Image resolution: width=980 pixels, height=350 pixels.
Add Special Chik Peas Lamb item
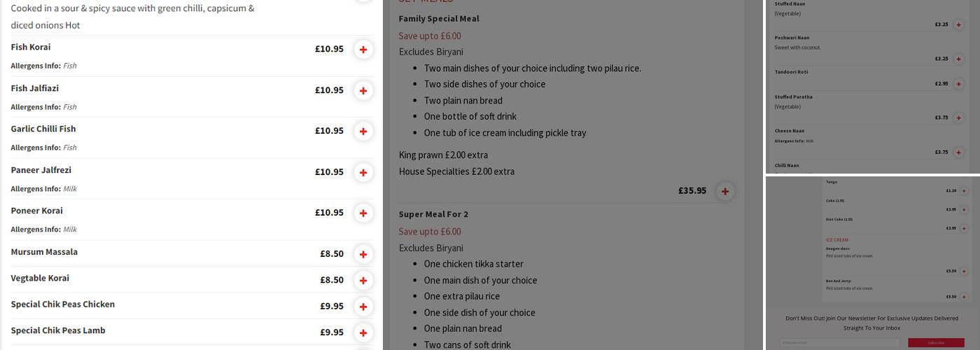pyautogui.click(x=363, y=332)
